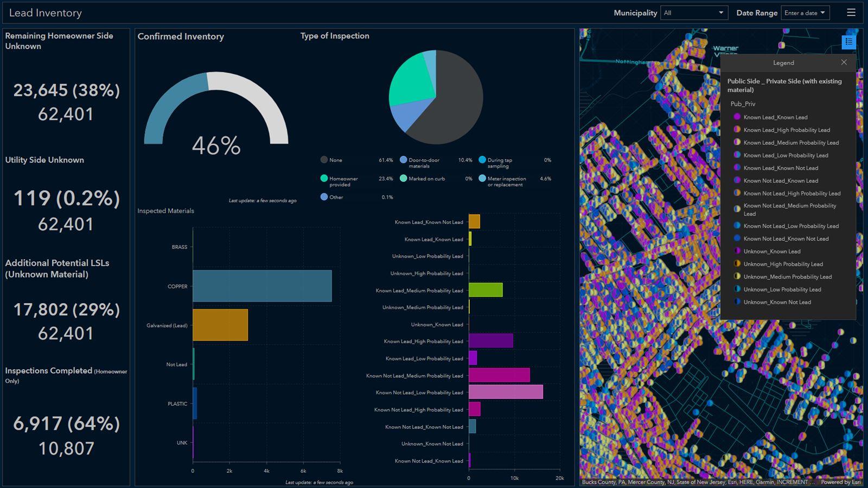Click the Unknown_Known Not Lead legend symbol

click(x=737, y=302)
